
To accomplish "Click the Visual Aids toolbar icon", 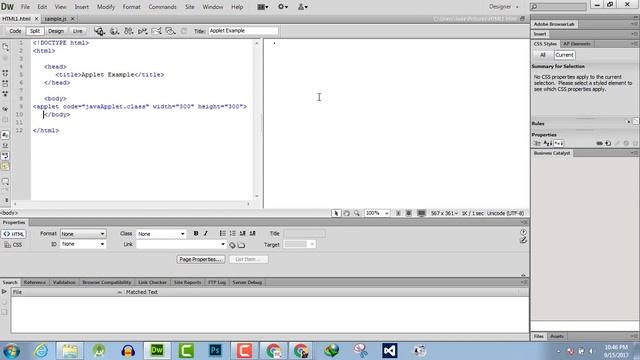I will pos(171,31).
